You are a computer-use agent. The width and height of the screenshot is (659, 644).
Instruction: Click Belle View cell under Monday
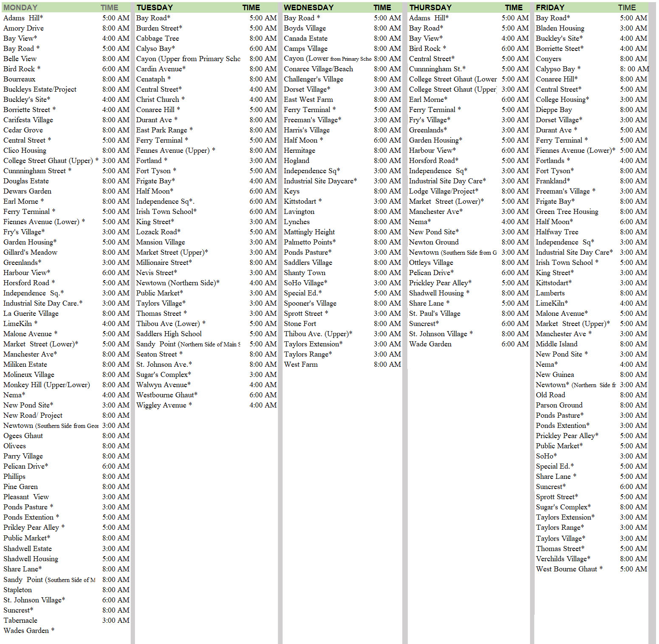(x=20, y=59)
